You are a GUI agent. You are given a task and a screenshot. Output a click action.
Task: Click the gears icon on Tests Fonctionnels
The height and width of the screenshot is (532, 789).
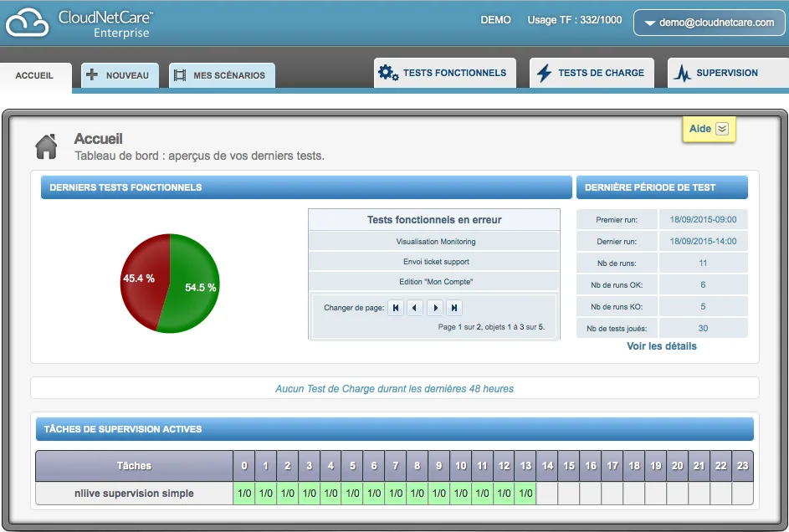pyautogui.click(x=388, y=73)
